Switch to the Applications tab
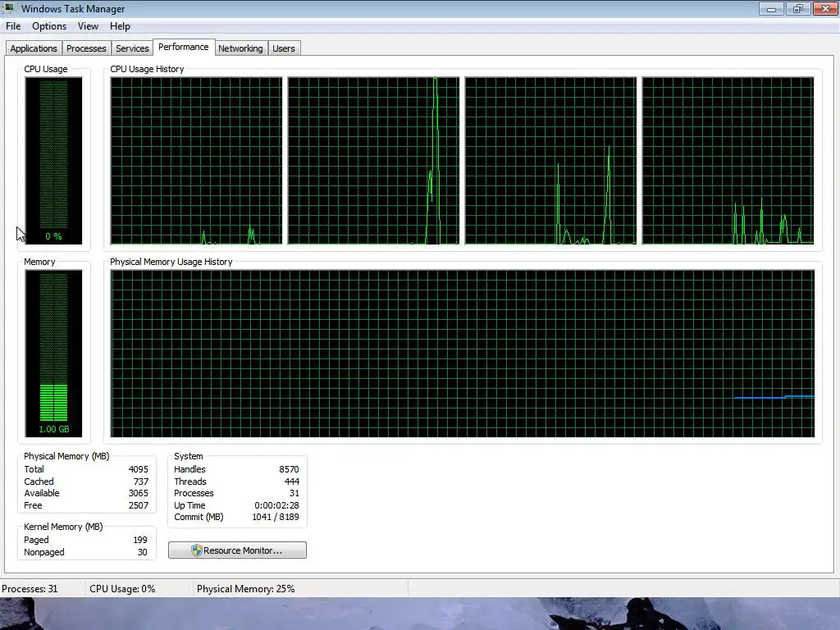840x630 pixels. (34, 48)
